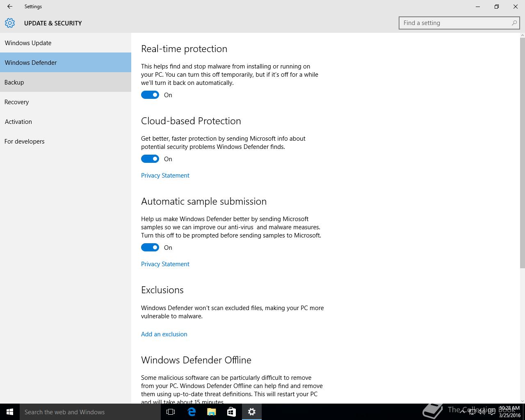Viewport: 525px width, 420px height.
Task: Open Privacy Statement under Automatic sample submission
Action: point(165,264)
